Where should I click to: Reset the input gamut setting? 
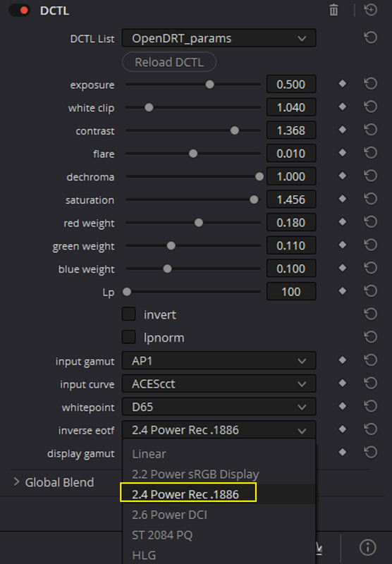[370, 360]
